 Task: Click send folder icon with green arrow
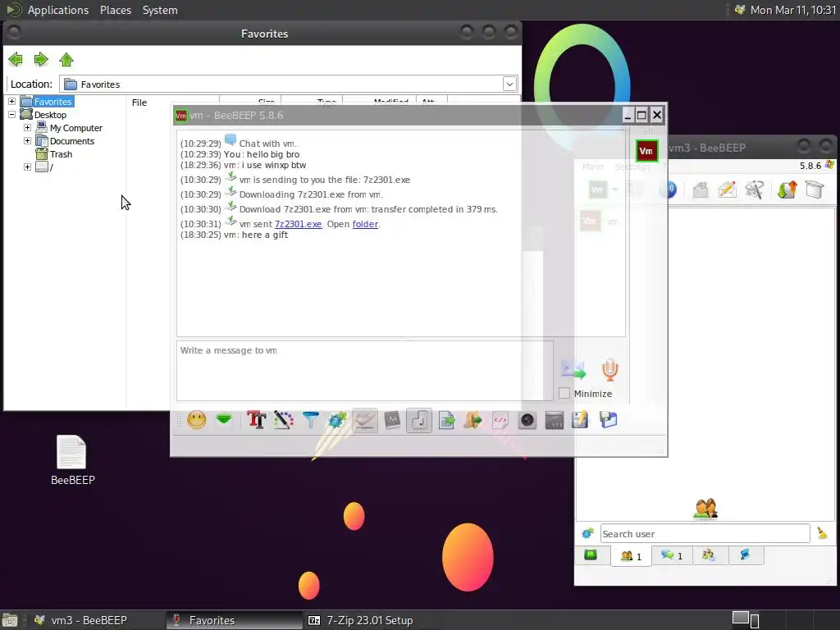point(473,419)
